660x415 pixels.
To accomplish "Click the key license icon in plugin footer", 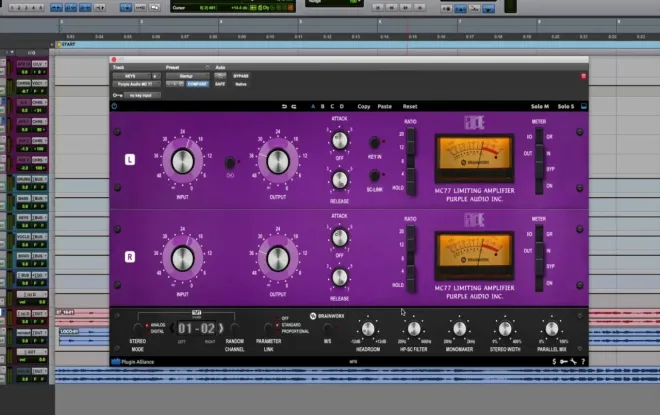I will pyautogui.click(x=564, y=362).
